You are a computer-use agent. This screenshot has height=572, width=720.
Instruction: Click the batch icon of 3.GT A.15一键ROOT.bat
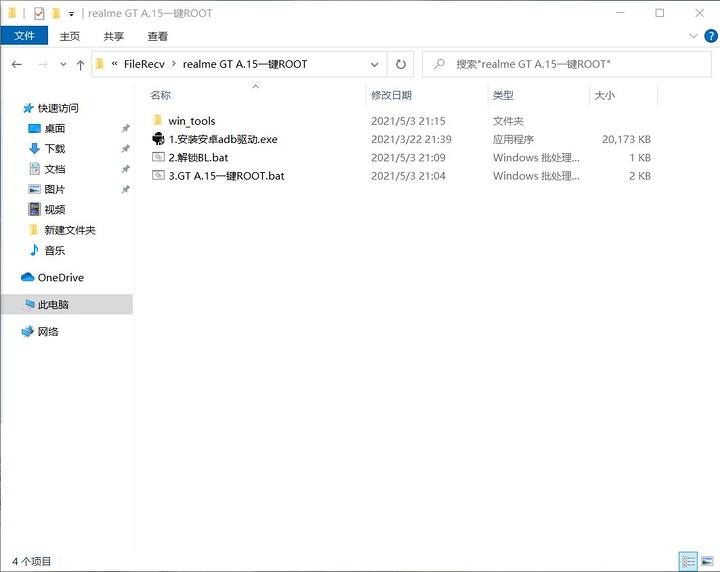pos(158,175)
